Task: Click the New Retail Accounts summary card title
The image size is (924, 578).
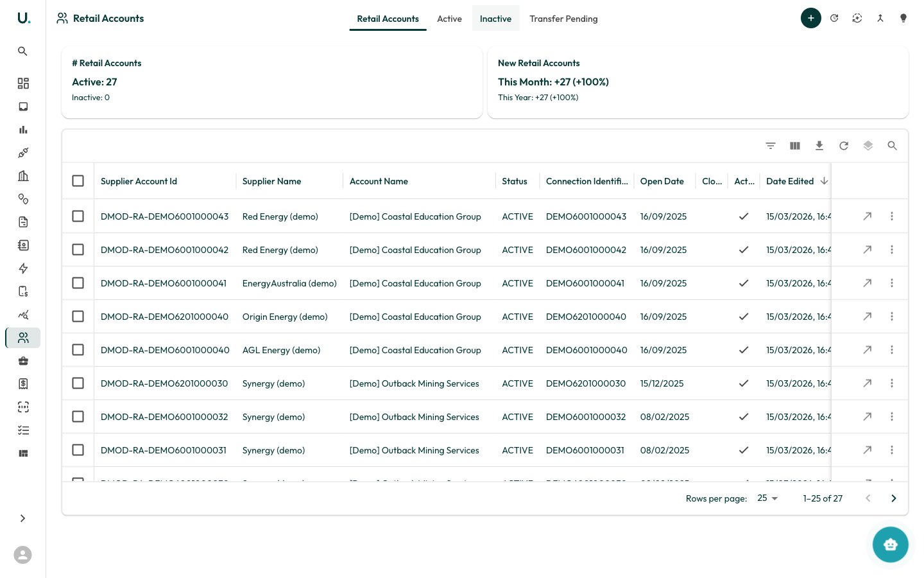Action: (x=539, y=63)
